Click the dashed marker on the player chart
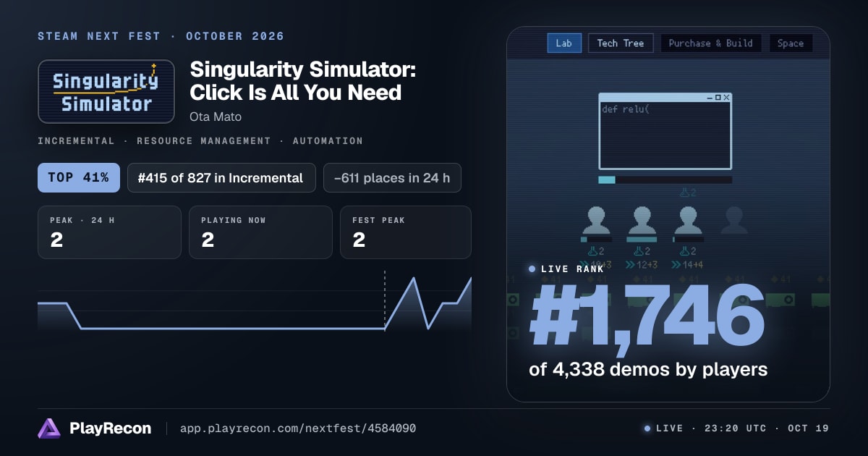The height and width of the screenshot is (456, 868). tap(384, 300)
